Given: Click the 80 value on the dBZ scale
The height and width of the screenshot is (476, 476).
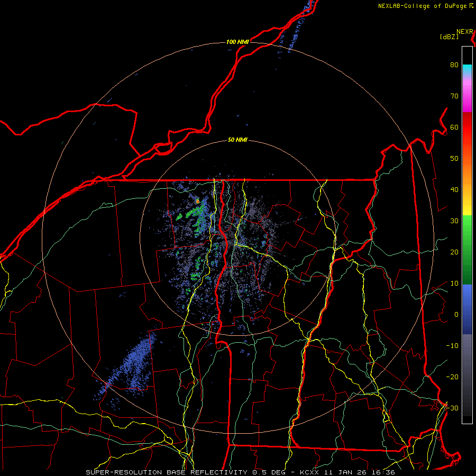Looking at the screenshot, I should 454,65.
